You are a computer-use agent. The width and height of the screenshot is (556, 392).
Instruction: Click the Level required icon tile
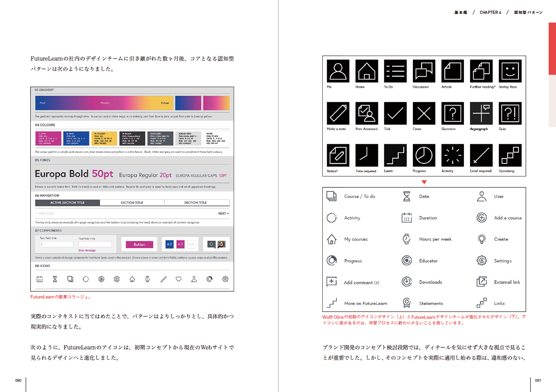click(x=481, y=155)
